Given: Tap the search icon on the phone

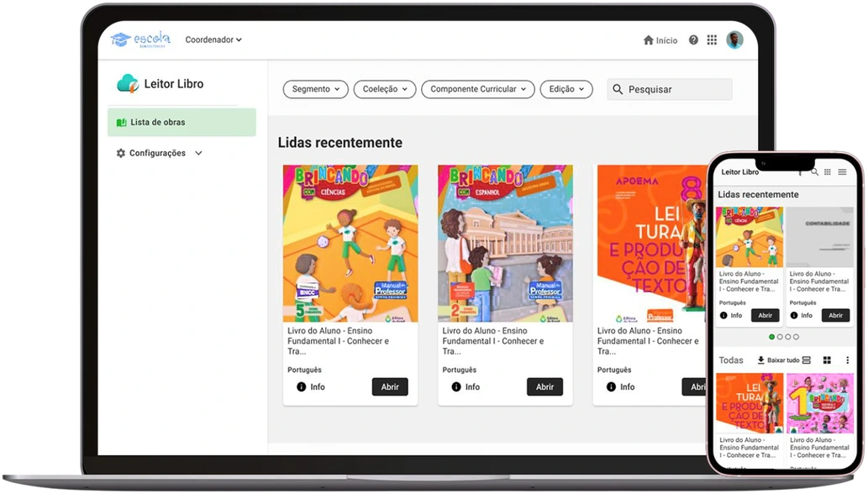Looking at the screenshot, I should point(814,172).
